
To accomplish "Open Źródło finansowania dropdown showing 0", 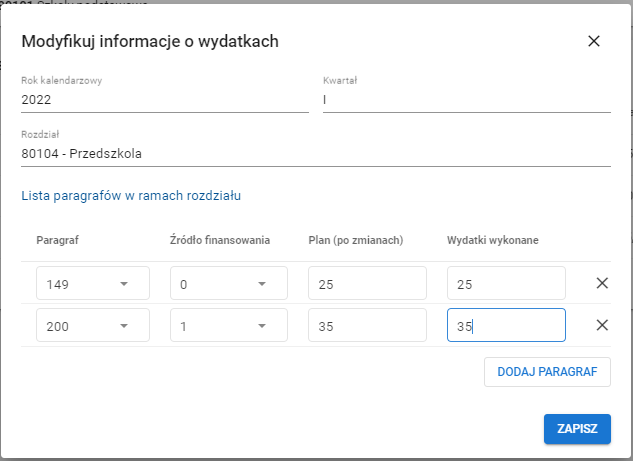I will [x=229, y=283].
